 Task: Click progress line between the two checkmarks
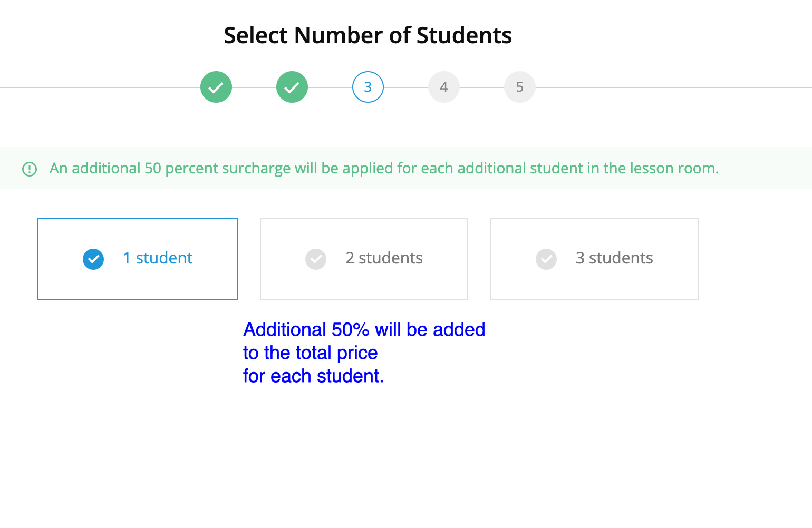(254, 87)
